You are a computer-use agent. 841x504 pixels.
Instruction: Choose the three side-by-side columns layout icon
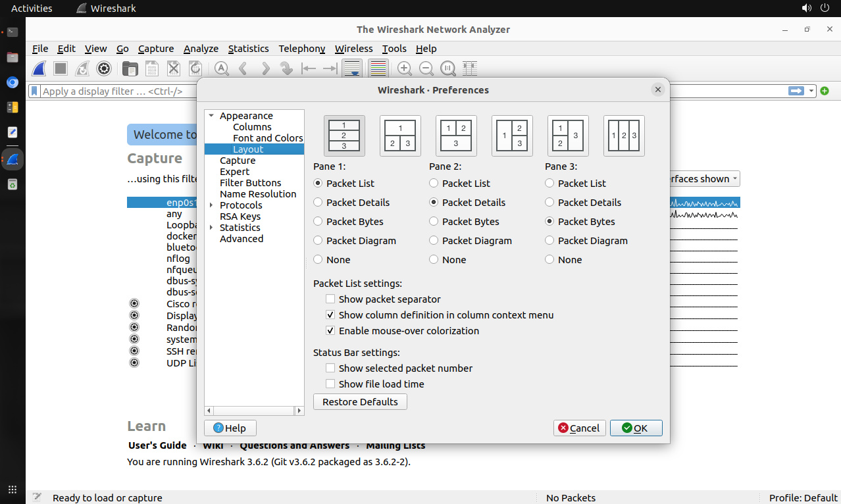point(624,136)
